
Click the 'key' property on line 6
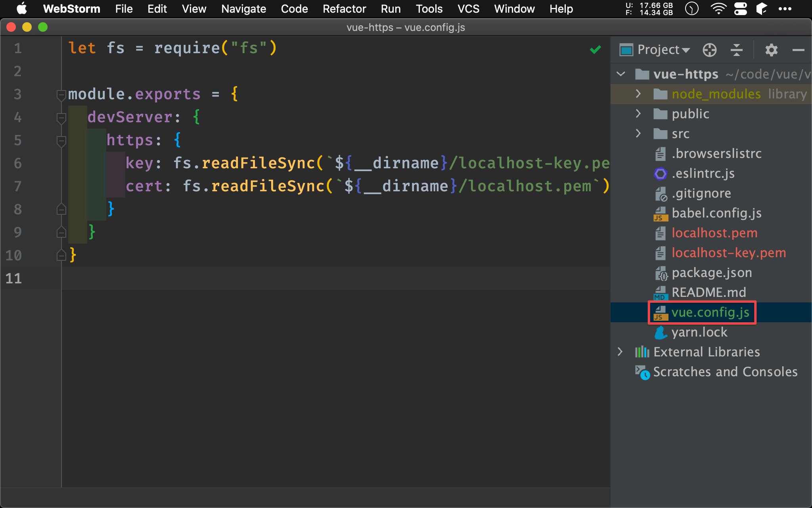(x=140, y=163)
